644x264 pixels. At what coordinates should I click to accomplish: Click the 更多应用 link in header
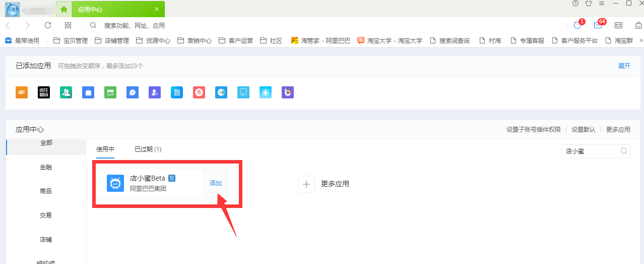point(618,130)
